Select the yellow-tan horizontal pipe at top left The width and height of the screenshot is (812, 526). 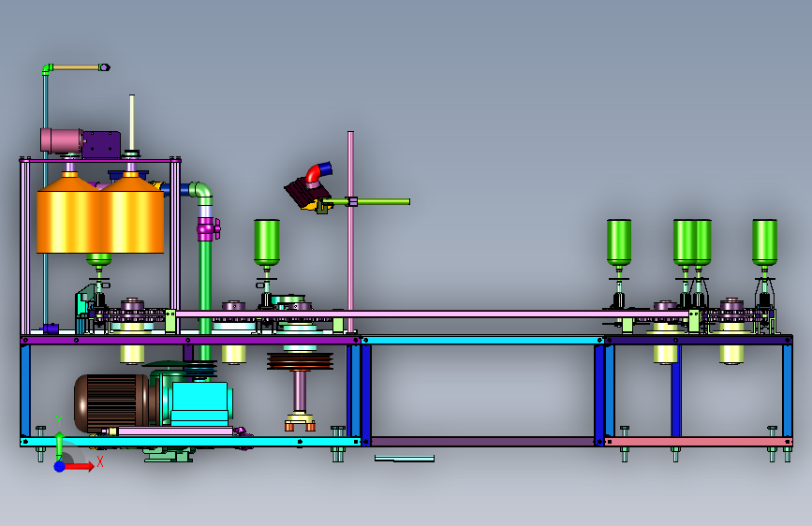tap(77, 67)
